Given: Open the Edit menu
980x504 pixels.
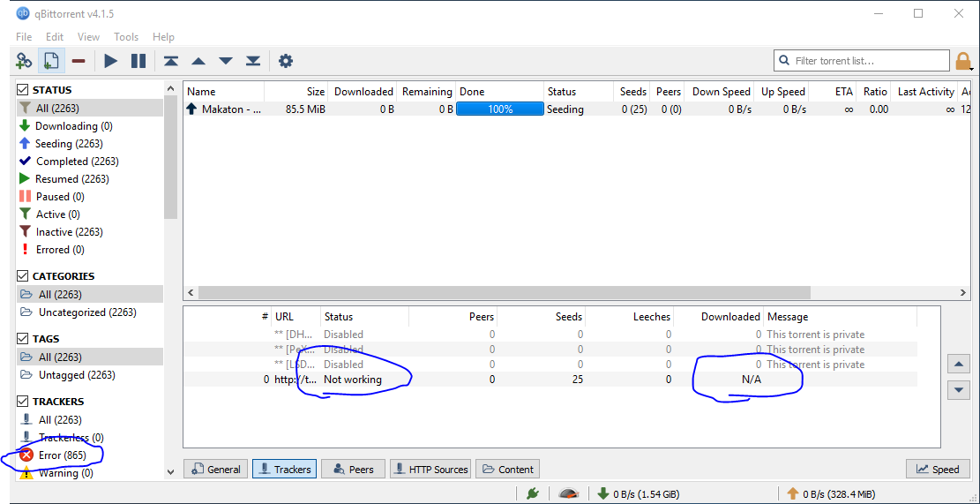Looking at the screenshot, I should [x=55, y=37].
